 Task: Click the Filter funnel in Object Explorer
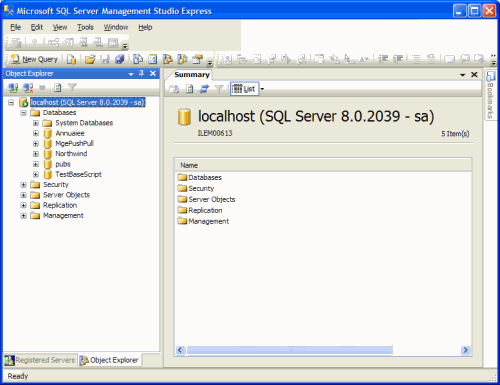72,88
